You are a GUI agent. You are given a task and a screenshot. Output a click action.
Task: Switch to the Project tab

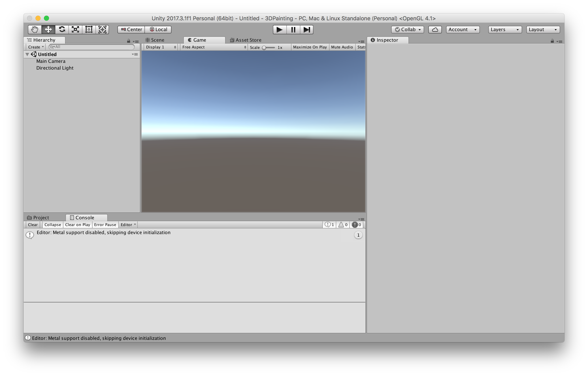(41, 217)
